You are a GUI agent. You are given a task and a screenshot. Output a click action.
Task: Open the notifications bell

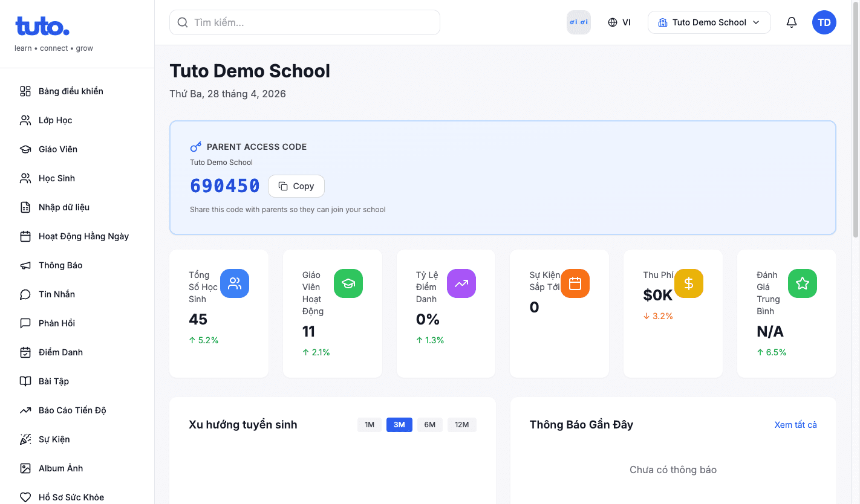pos(792,22)
